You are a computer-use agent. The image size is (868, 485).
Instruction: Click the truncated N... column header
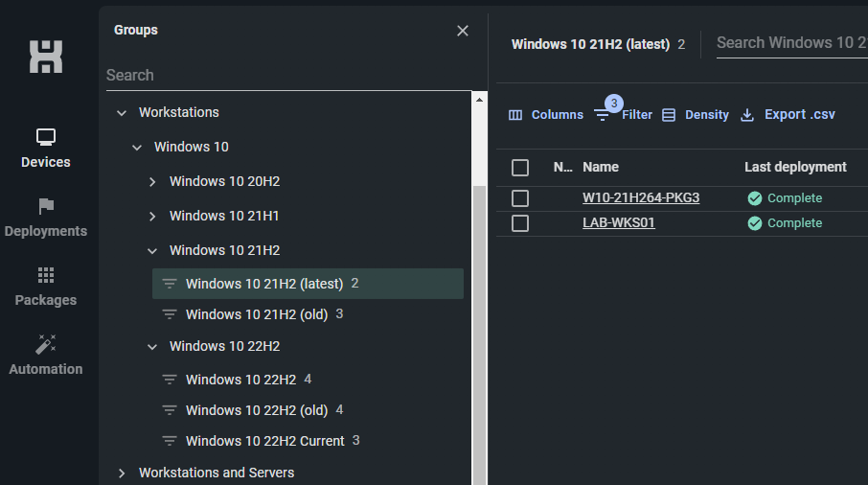click(x=562, y=167)
